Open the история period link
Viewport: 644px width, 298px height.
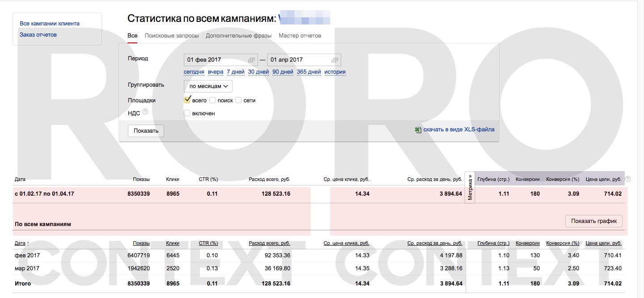click(x=335, y=72)
